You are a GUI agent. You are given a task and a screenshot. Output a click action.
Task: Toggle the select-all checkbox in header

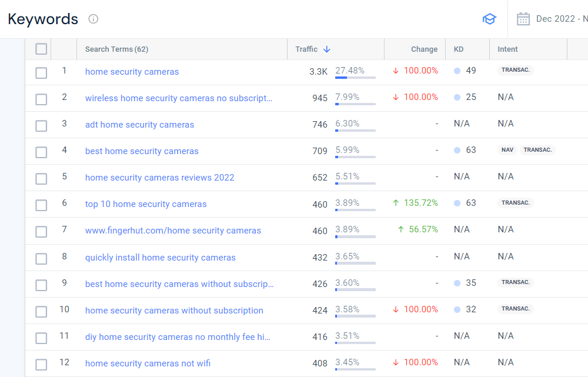coord(41,49)
